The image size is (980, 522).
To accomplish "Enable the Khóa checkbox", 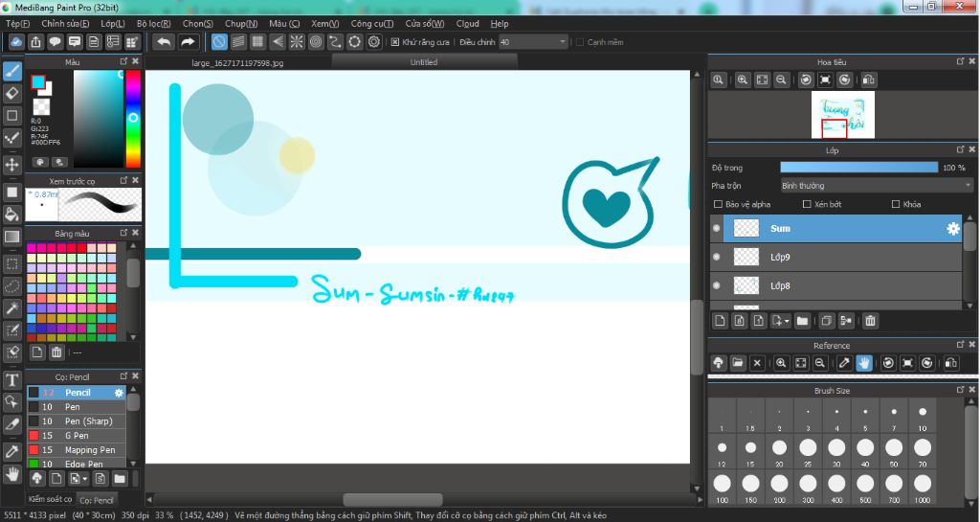I will click(x=896, y=204).
